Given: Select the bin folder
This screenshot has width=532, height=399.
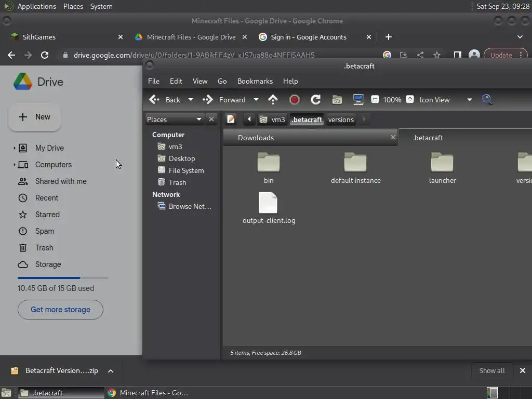Looking at the screenshot, I should coord(269,168).
